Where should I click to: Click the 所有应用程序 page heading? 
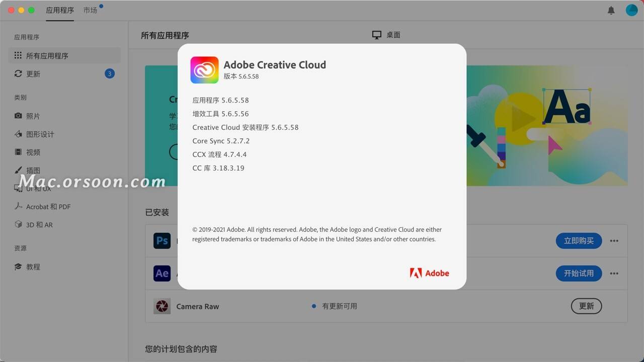(x=165, y=35)
